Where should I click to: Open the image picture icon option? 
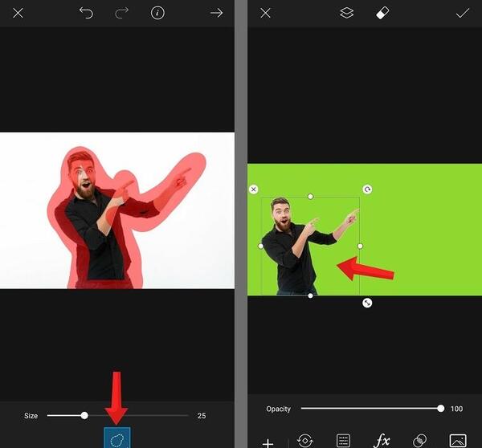pos(458,441)
